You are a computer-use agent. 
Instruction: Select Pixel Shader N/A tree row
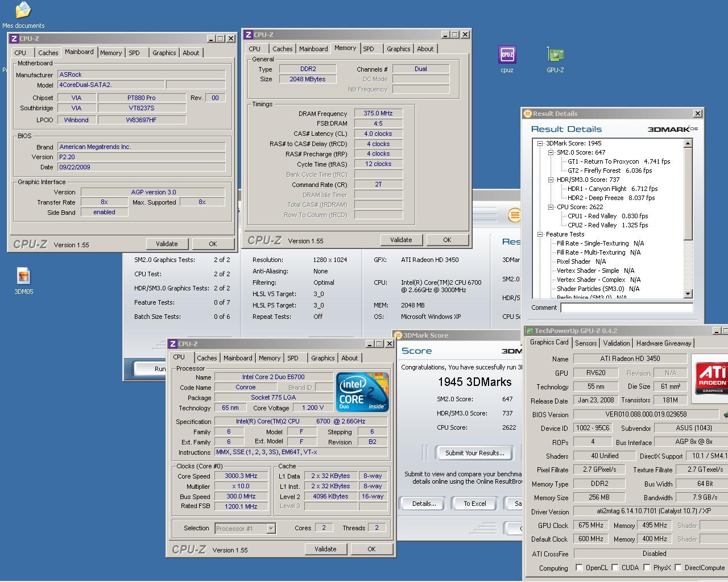(581, 261)
